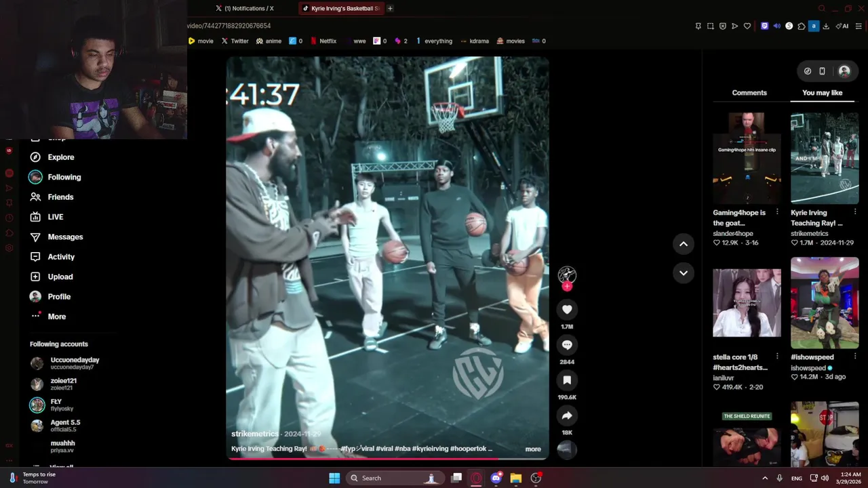This screenshot has width=868, height=488.
Task: Open the wwe bookmark
Action: [355, 41]
